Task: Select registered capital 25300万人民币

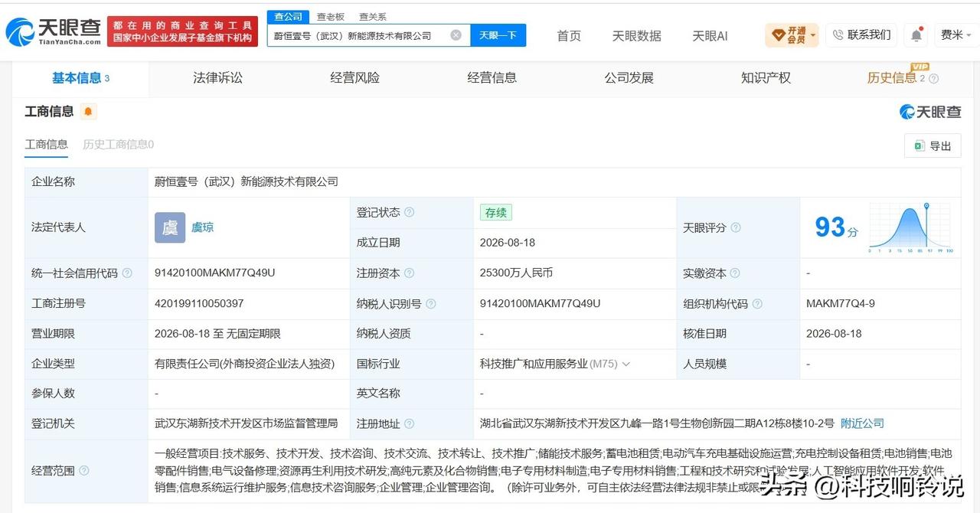Action: pos(516,273)
